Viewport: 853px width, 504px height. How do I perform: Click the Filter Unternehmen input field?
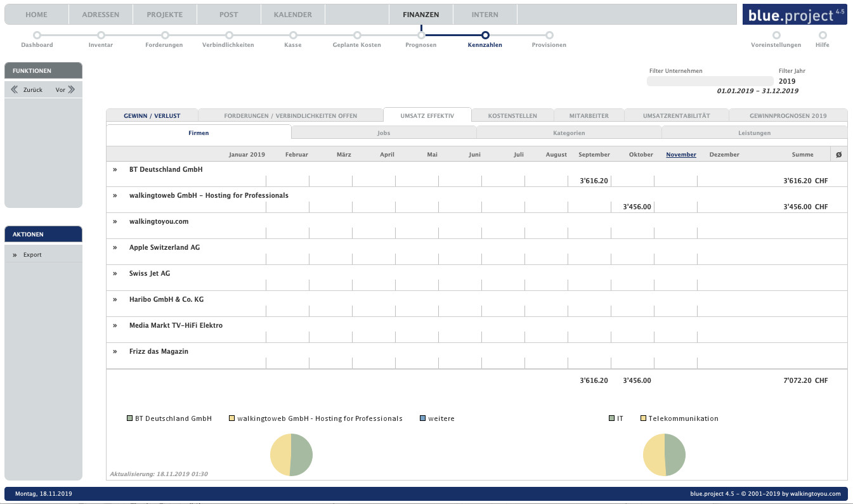click(x=710, y=81)
